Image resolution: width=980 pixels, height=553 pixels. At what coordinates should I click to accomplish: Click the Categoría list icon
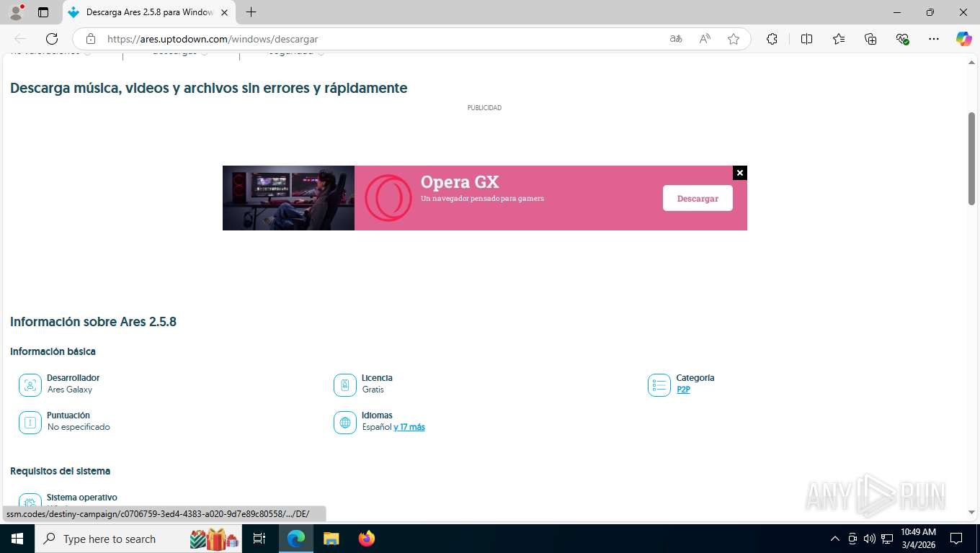click(659, 385)
